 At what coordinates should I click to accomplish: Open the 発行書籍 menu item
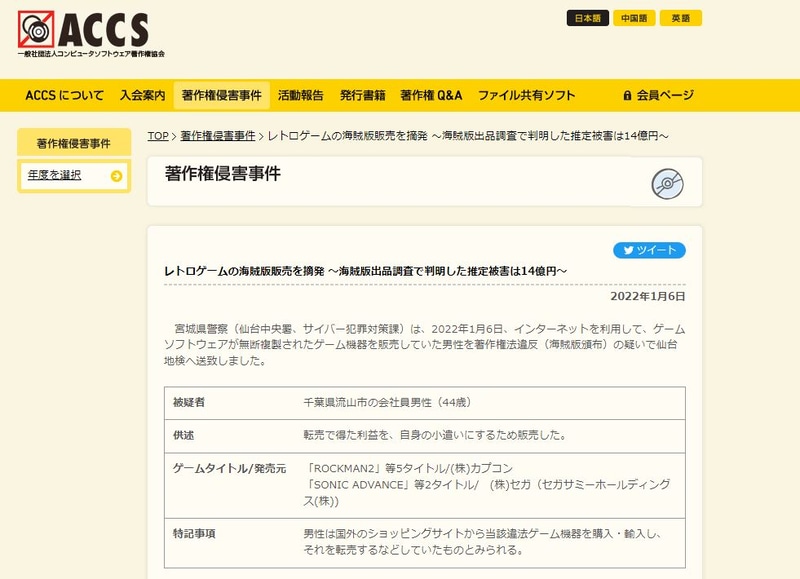(363, 95)
